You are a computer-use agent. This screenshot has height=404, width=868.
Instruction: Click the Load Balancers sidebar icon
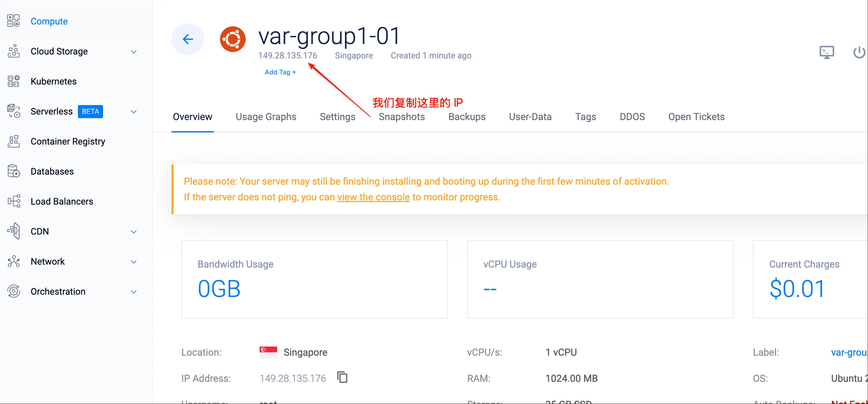13,201
